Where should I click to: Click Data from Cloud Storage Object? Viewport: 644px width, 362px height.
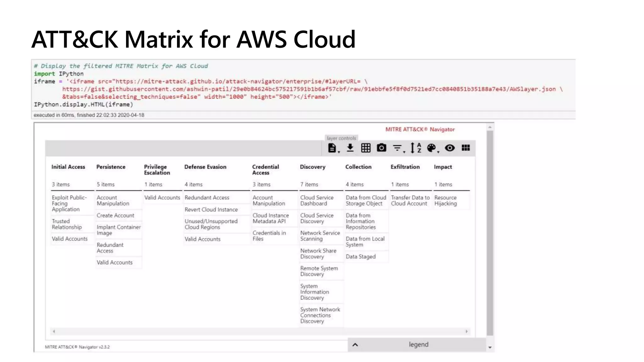tap(366, 200)
